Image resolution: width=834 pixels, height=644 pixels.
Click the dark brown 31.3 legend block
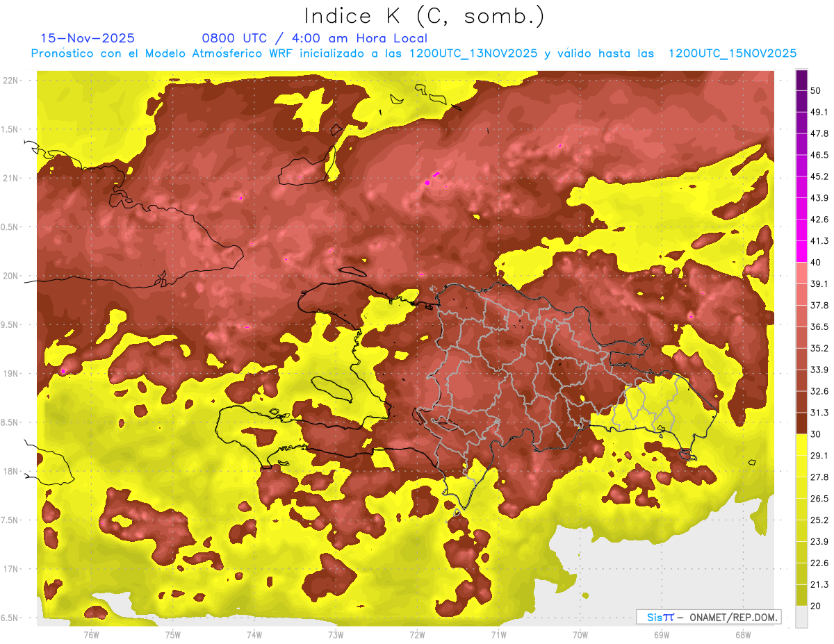[801, 423]
